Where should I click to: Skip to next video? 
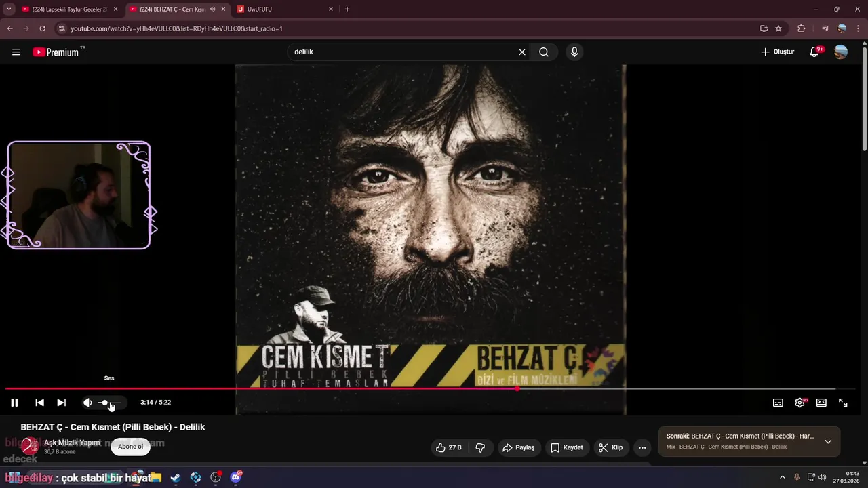(x=61, y=403)
